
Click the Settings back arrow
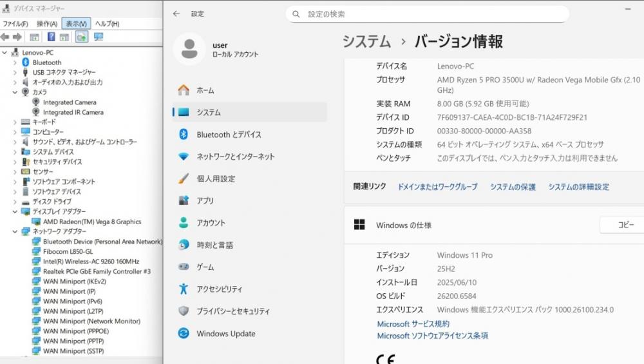point(176,14)
